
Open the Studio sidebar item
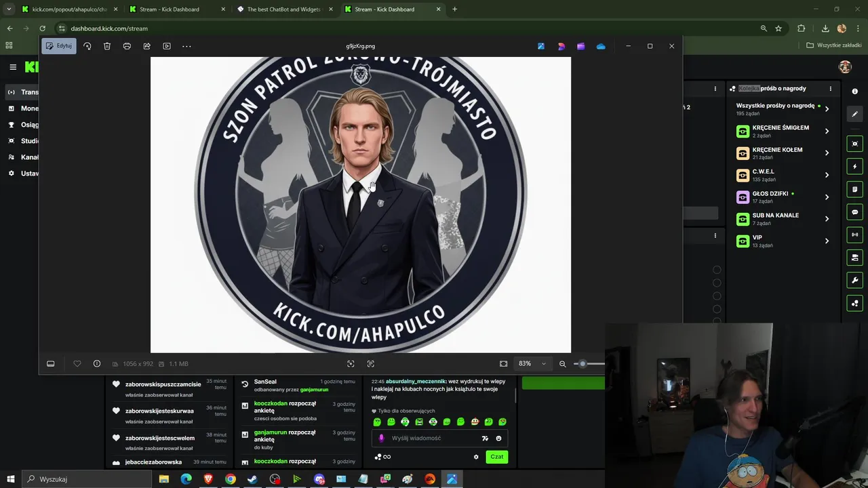pyautogui.click(x=23, y=141)
